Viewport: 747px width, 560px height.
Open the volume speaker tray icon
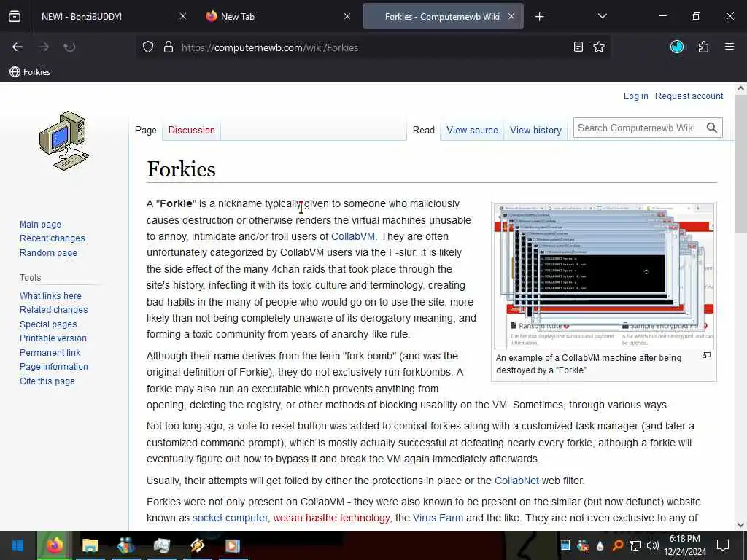pyautogui.click(x=653, y=545)
